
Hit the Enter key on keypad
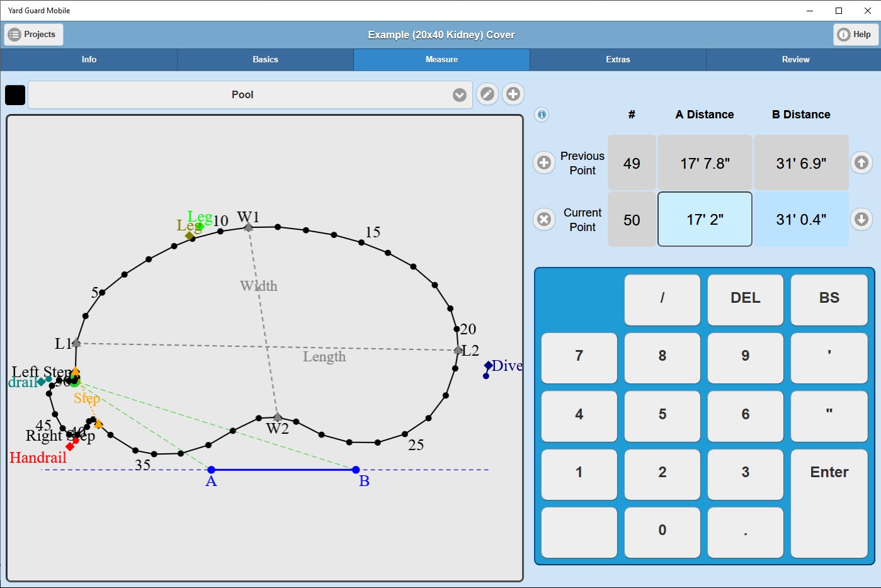pyautogui.click(x=829, y=504)
